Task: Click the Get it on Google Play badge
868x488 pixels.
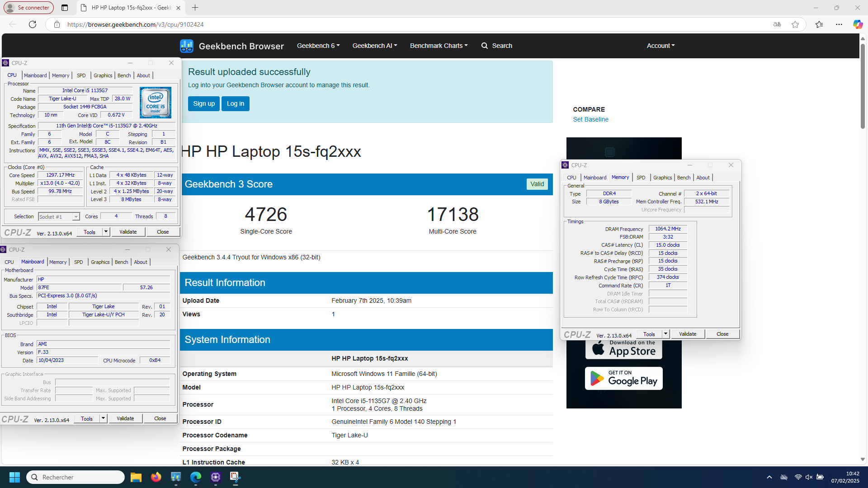Action: [624, 378]
